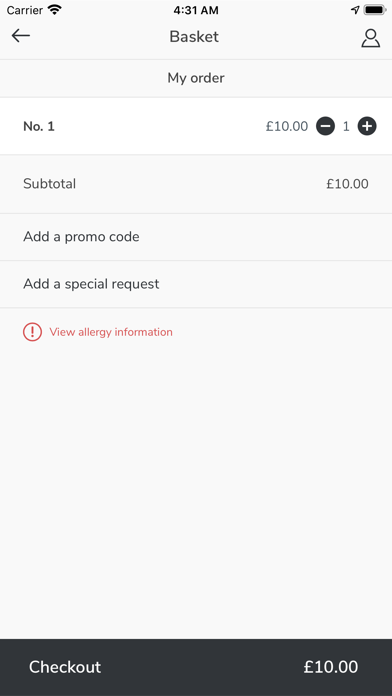The image size is (392, 696).
Task: Tap the Basket title
Action: click(194, 37)
